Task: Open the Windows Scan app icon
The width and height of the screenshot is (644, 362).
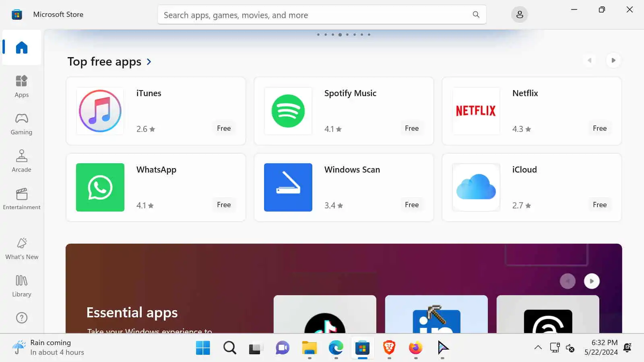Action: (288, 187)
